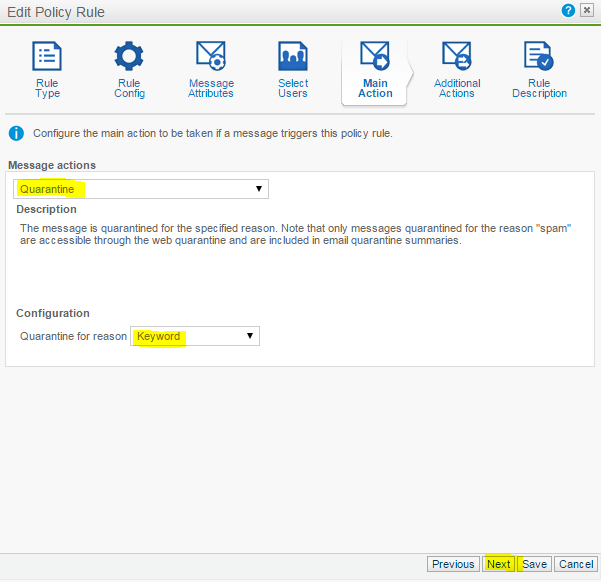Screen dimensions: 601x582
Task: Click the Next button
Action: pyautogui.click(x=498, y=564)
